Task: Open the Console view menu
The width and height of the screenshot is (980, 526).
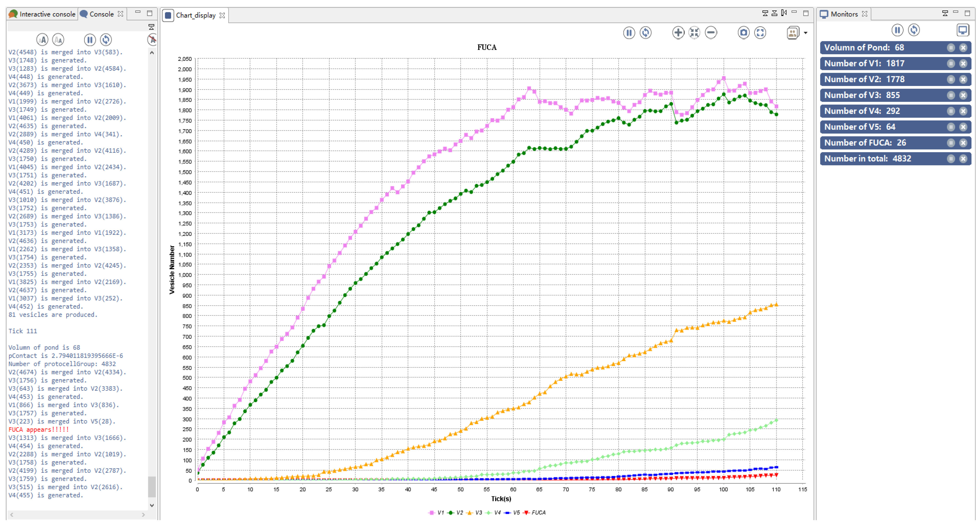Action: coord(151,27)
